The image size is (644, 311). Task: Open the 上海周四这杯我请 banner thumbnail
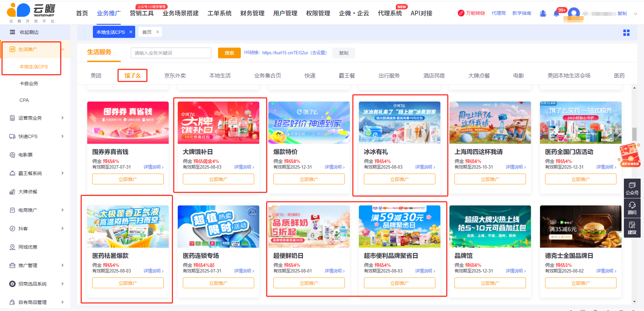(490, 123)
